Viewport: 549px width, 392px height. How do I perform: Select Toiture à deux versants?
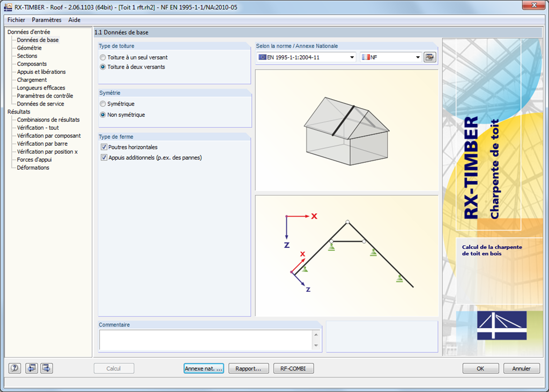coord(132,67)
